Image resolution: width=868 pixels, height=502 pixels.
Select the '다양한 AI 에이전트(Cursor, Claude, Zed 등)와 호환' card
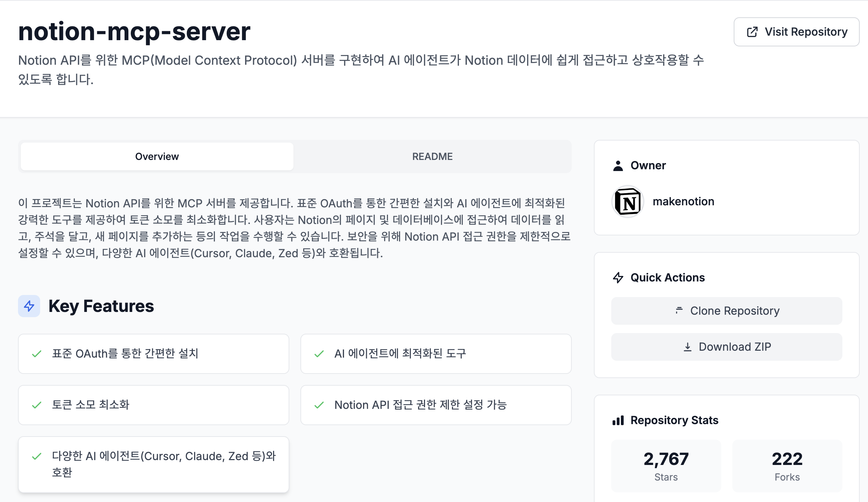tap(154, 465)
